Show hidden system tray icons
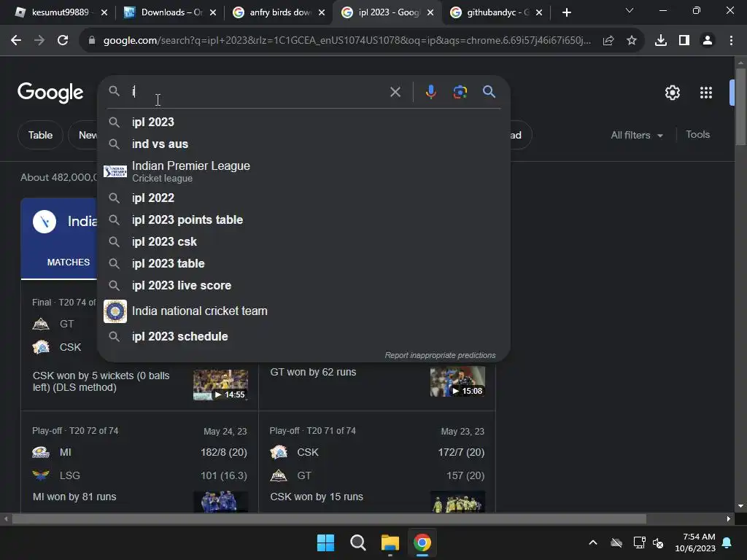 point(592,542)
